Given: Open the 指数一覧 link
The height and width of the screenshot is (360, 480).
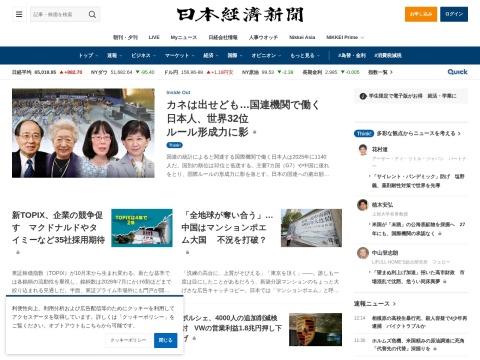Looking at the screenshot, I should 380,72.
